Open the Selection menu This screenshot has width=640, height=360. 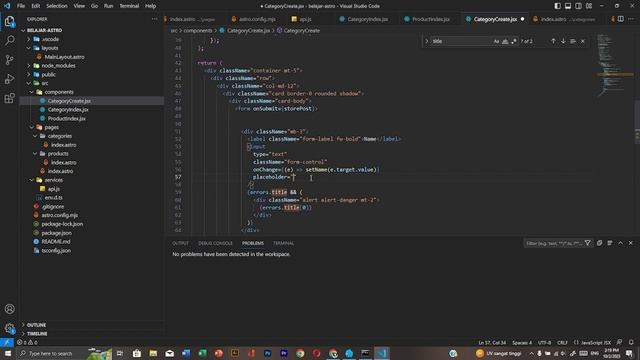[57, 6]
